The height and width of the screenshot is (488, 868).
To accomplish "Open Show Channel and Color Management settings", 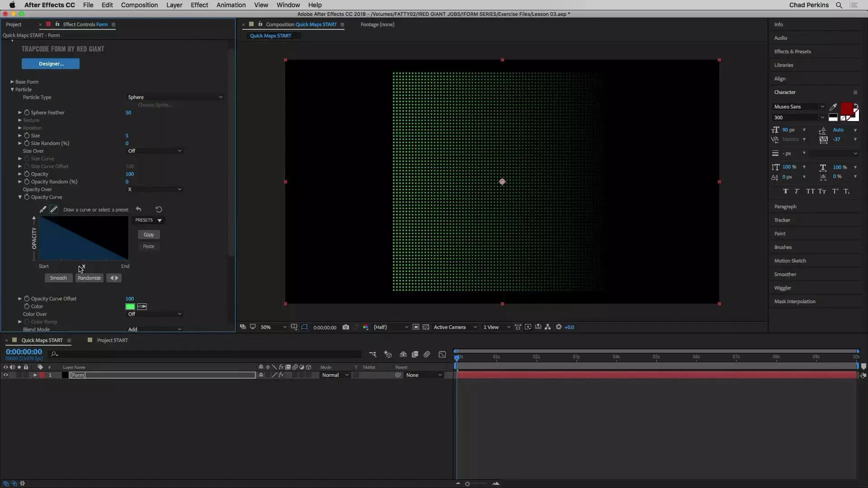I will [x=365, y=327].
